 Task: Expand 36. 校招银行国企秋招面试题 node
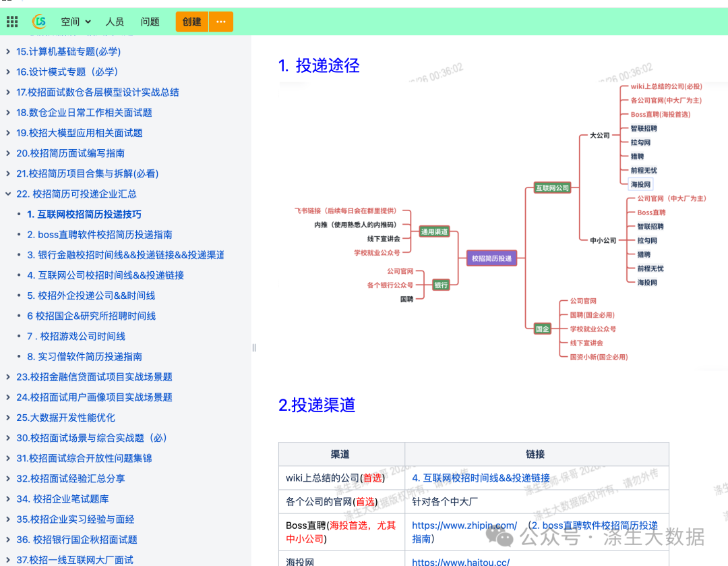click(x=8, y=540)
